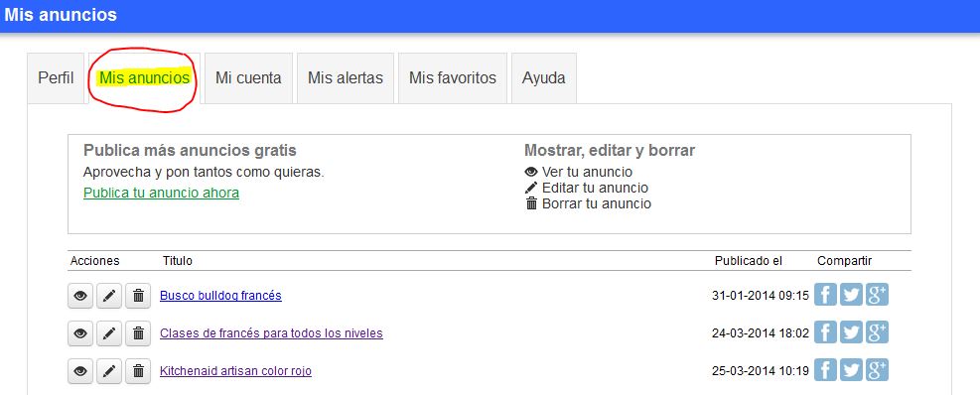The width and height of the screenshot is (980, 395).
Task: Share Busco bulldog francés on Facebook
Action: [x=825, y=295]
